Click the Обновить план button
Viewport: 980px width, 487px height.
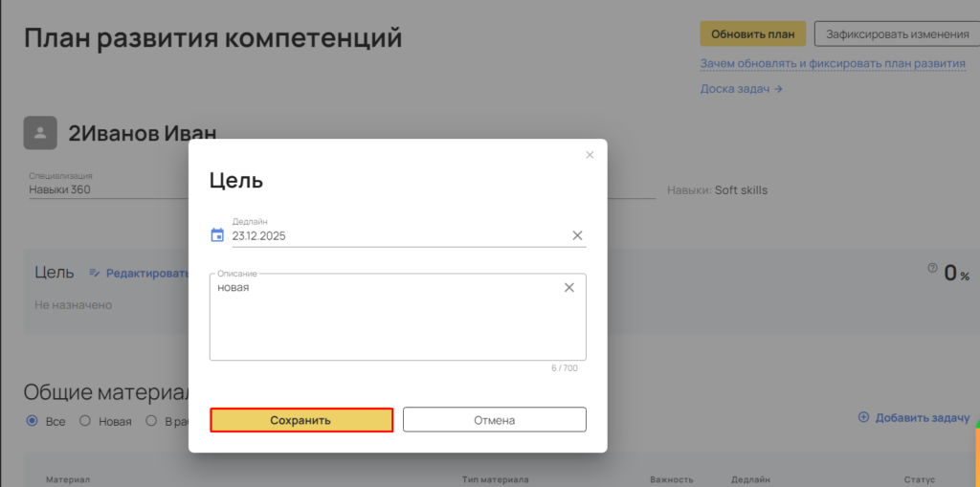tap(752, 33)
